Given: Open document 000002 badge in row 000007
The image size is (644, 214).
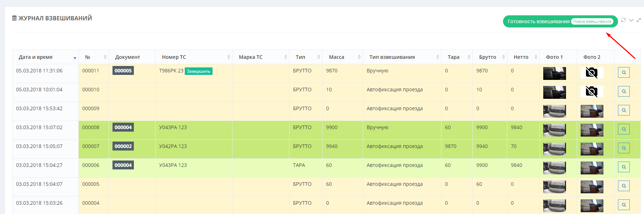Looking at the screenshot, I should tap(123, 146).
